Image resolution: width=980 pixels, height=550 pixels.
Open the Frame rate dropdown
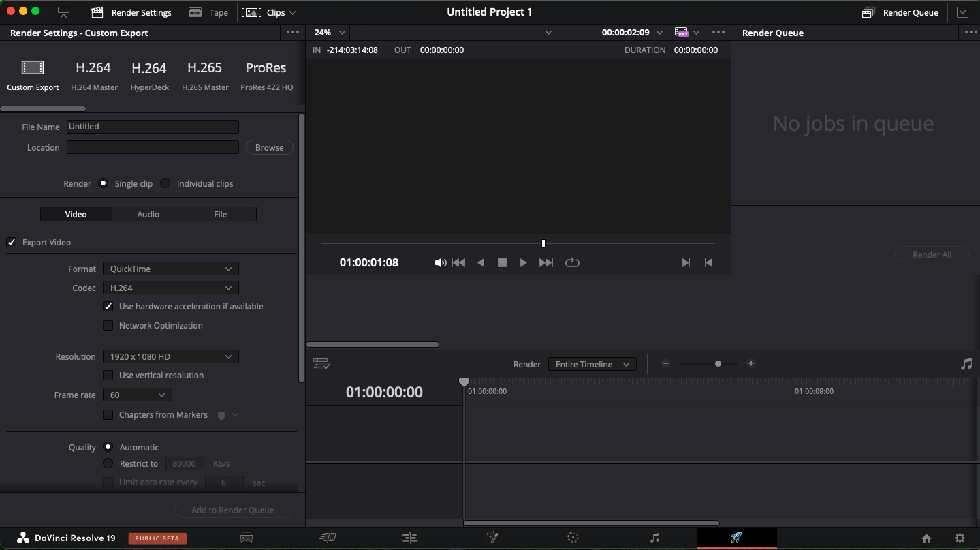[138, 395]
